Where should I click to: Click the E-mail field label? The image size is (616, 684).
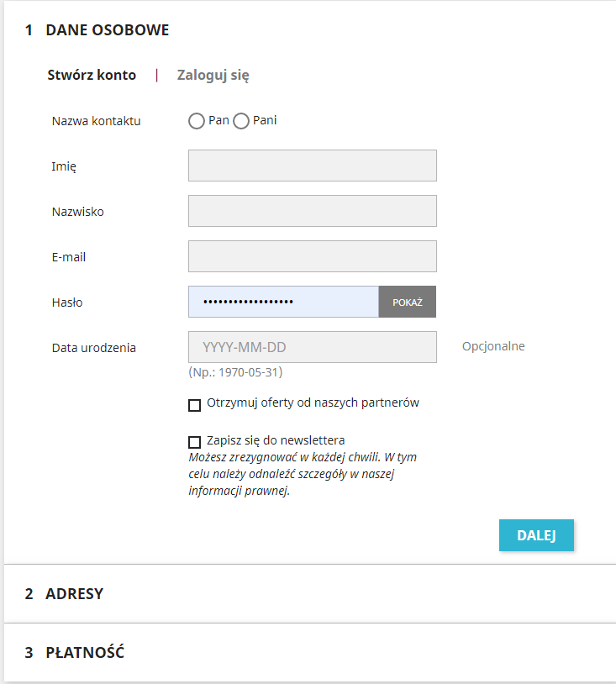(x=69, y=257)
